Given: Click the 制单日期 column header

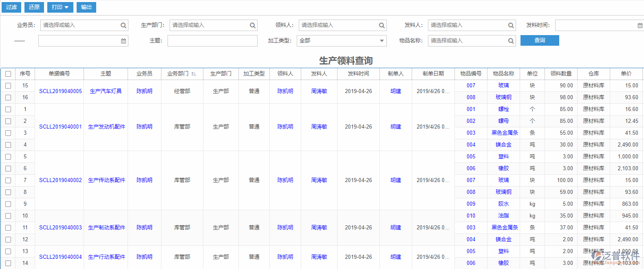Looking at the screenshot, I should coord(433,74).
